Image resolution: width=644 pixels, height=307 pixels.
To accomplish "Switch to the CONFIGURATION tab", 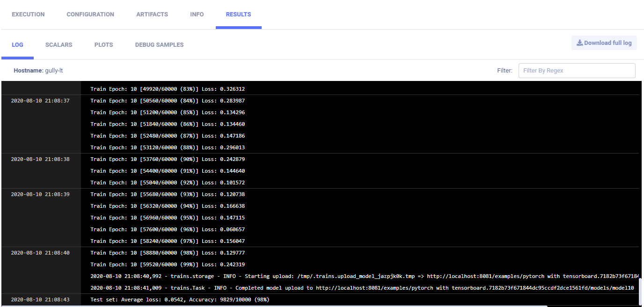I will tap(90, 15).
